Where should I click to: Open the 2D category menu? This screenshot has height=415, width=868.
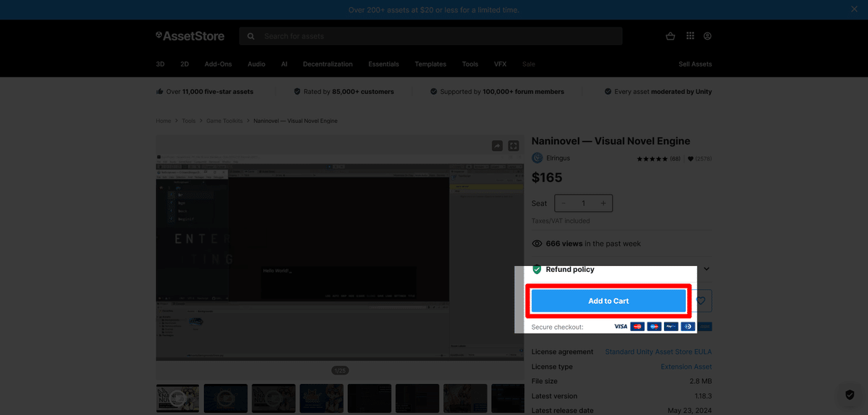tap(184, 64)
